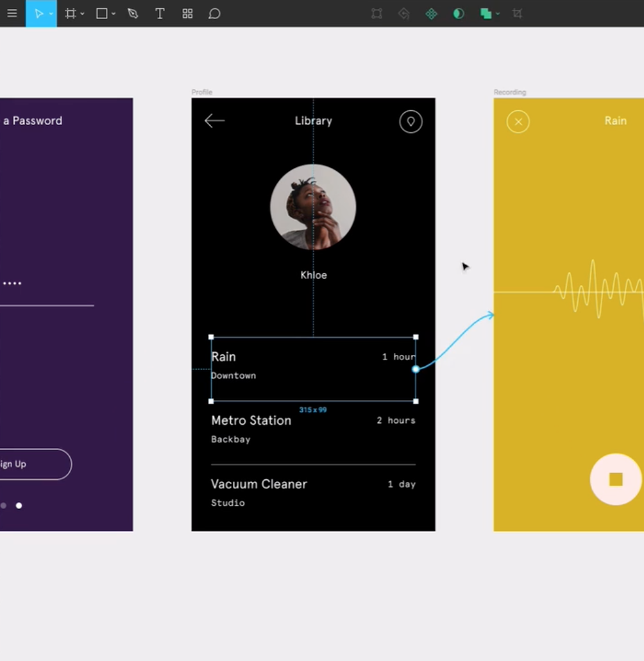
Task: Select the Comment tool
Action: coord(214,13)
